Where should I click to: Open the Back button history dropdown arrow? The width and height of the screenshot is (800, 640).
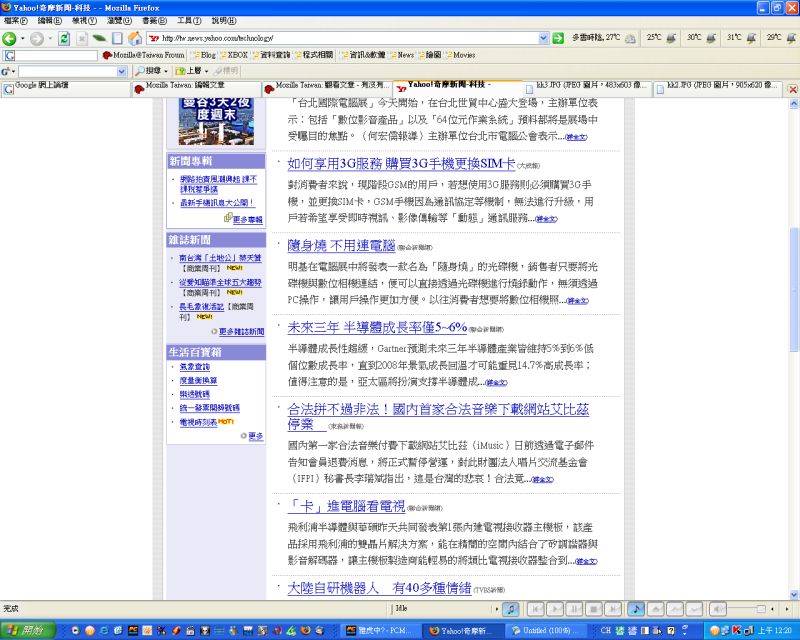pos(22,38)
